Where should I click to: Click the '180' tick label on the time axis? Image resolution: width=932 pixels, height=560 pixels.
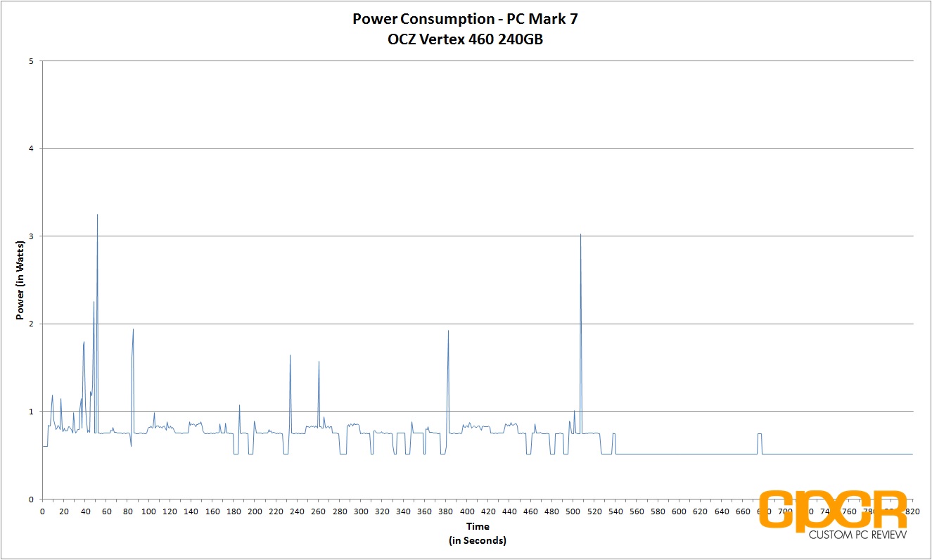[x=234, y=511]
